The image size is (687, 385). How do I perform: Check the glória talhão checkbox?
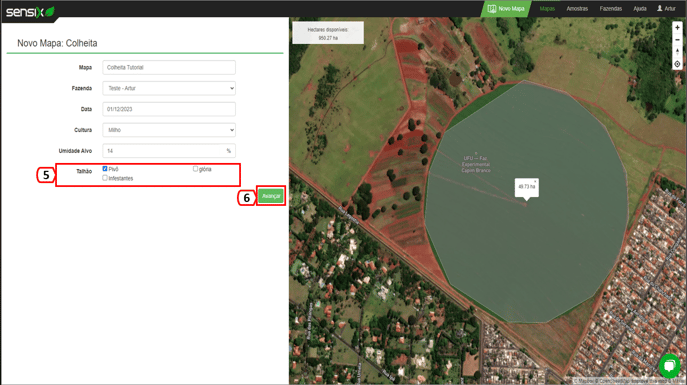coord(195,169)
